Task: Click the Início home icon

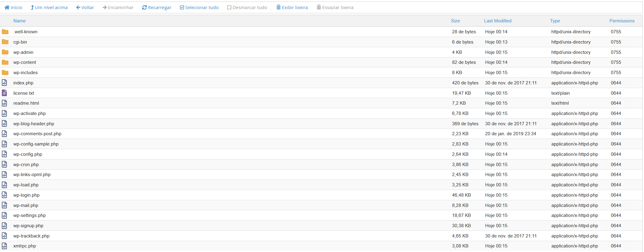Action: 7,7
